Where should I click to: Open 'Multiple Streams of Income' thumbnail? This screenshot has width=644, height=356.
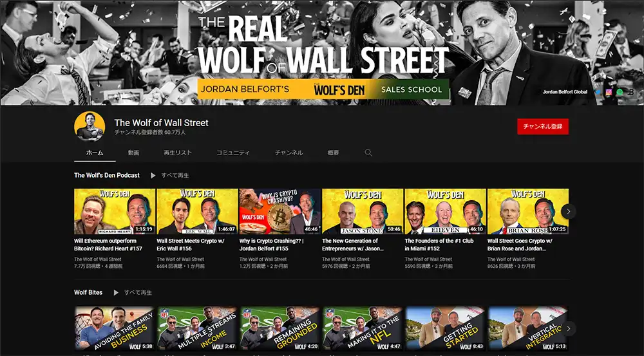(197, 328)
